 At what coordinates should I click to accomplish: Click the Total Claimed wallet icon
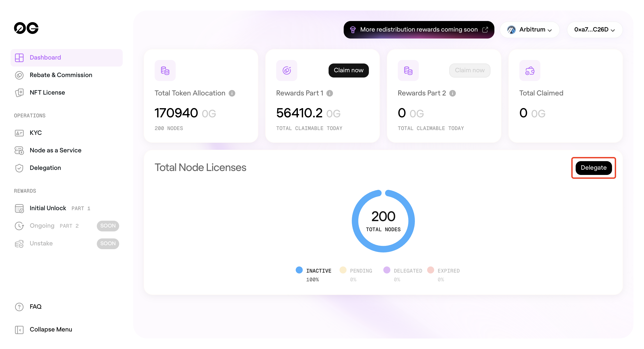point(529,71)
